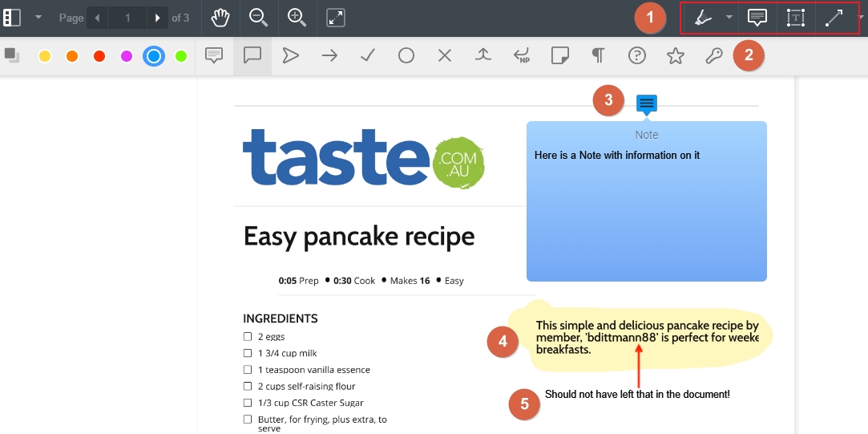
Task: Choose the magenta color swatch
Action: pyautogui.click(x=127, y=56)
